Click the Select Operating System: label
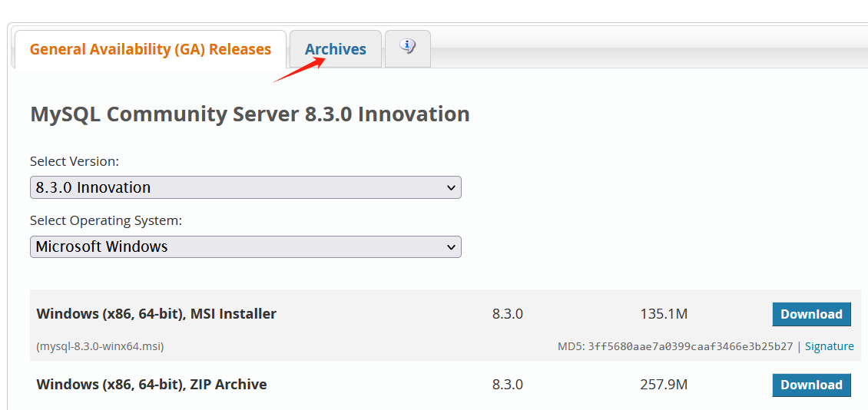Screen dimensions: 868x410 [106, 221]
